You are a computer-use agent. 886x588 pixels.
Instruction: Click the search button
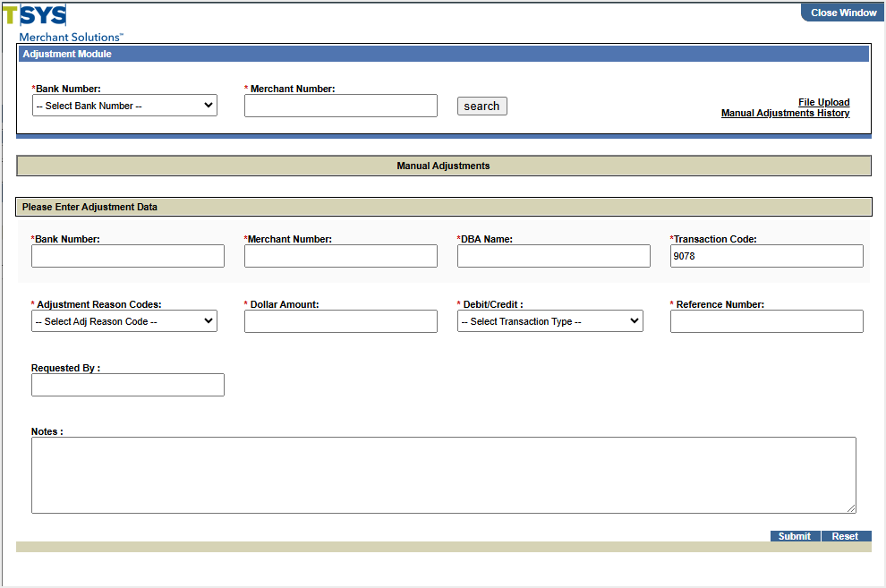[x=482, y=107]
